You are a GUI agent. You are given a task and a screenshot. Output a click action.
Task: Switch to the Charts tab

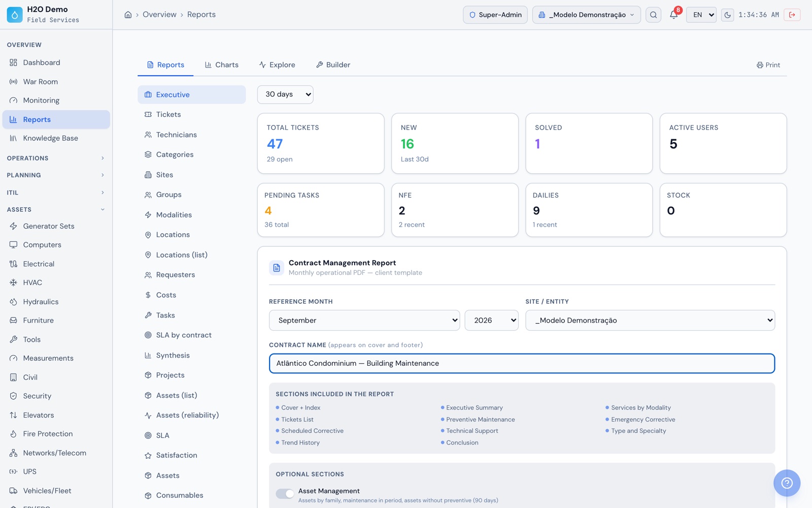222,65
